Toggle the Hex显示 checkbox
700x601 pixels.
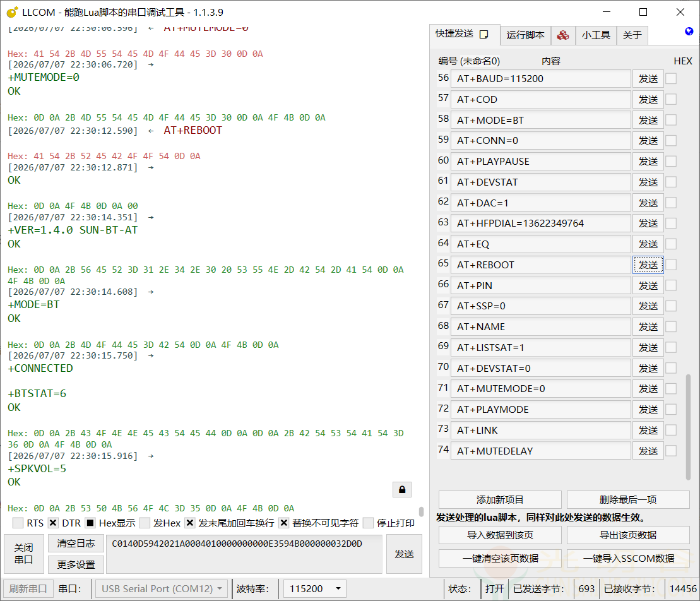coord(90,523)
